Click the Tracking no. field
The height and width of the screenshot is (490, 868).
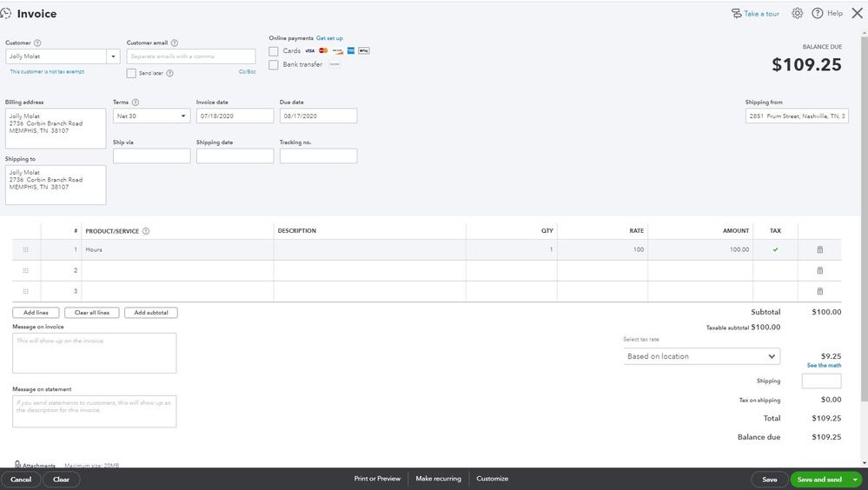pos(318,156)
